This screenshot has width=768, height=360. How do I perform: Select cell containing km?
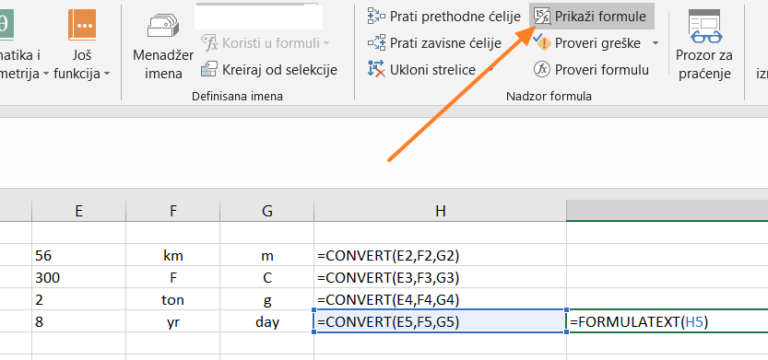(172, 255)
